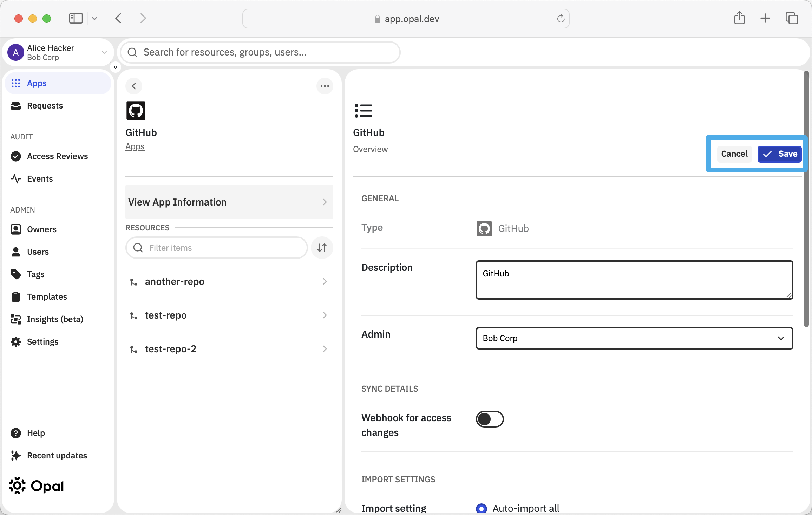Click the Opal logo
This screenshot has height=515, width=812.
pyautogui.click(x=37, y=486)
